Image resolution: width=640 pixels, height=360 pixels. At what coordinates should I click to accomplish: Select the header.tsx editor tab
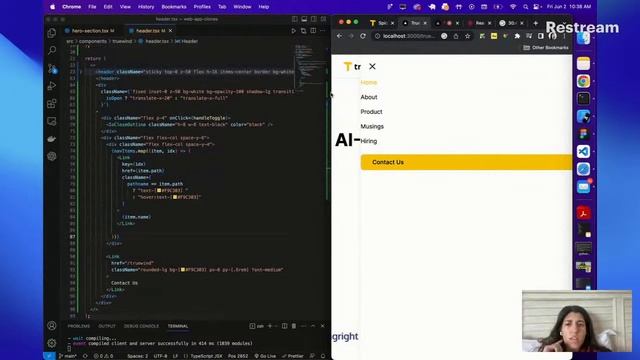[x=148, y=31]
